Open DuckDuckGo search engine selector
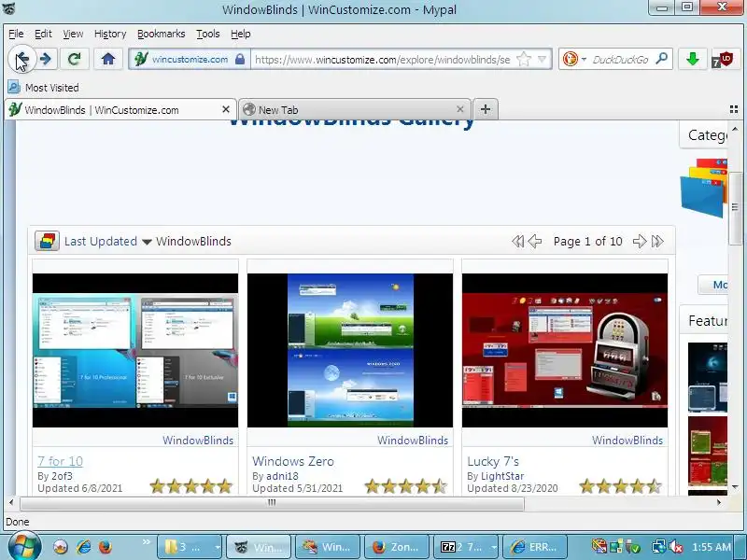The width and height of the screenshot is (747, 560). [x=574, y=60]
